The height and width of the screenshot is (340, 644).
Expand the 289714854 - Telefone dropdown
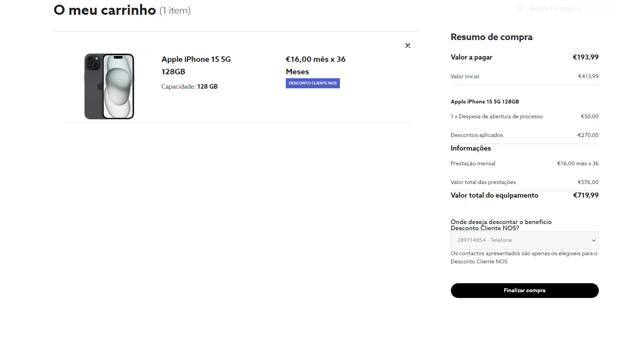pyautogui.click(x=524, y=240)
